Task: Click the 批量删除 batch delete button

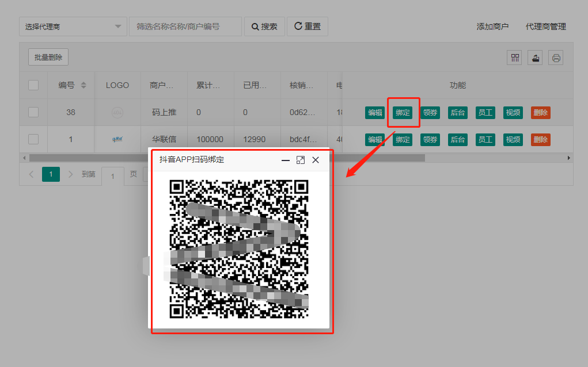Action: [x=48, y=58]
